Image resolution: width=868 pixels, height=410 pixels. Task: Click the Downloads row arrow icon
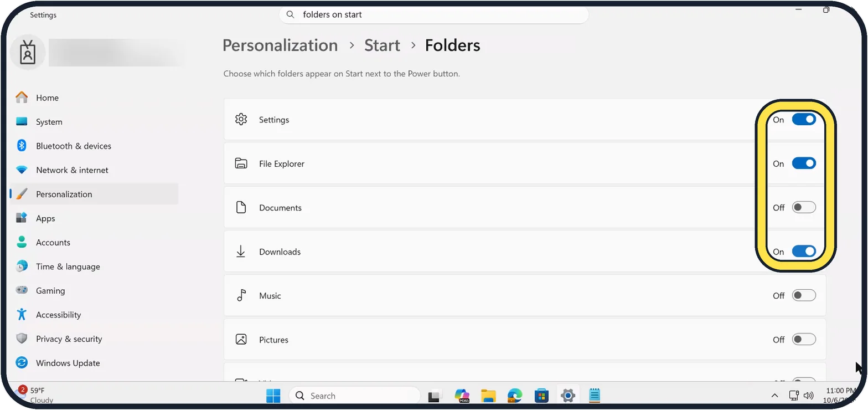[x=241, y=252]
